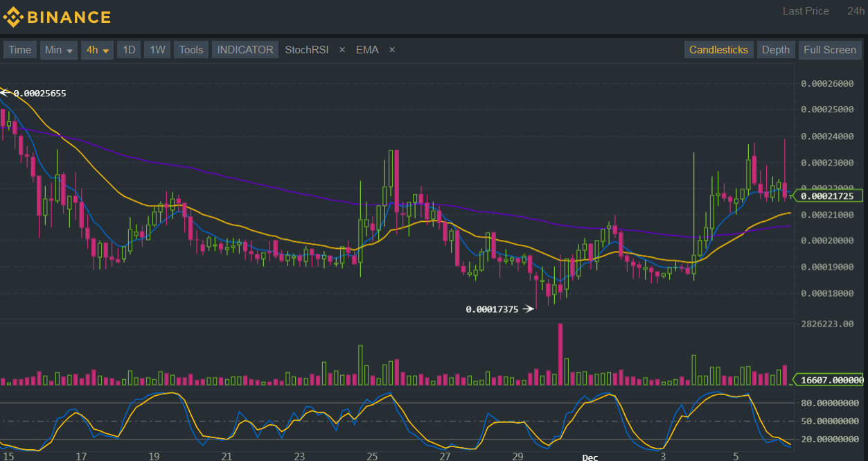Switch to the Candlesticks view
The width and height of the screenshot is (868, 461).
point(718,50)
